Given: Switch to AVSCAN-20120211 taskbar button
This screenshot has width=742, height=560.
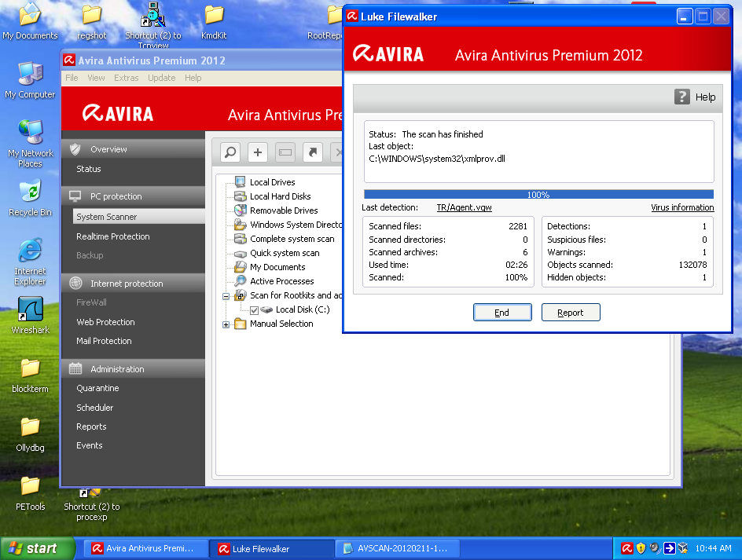Looking at the screenshot, I should 398,549.
